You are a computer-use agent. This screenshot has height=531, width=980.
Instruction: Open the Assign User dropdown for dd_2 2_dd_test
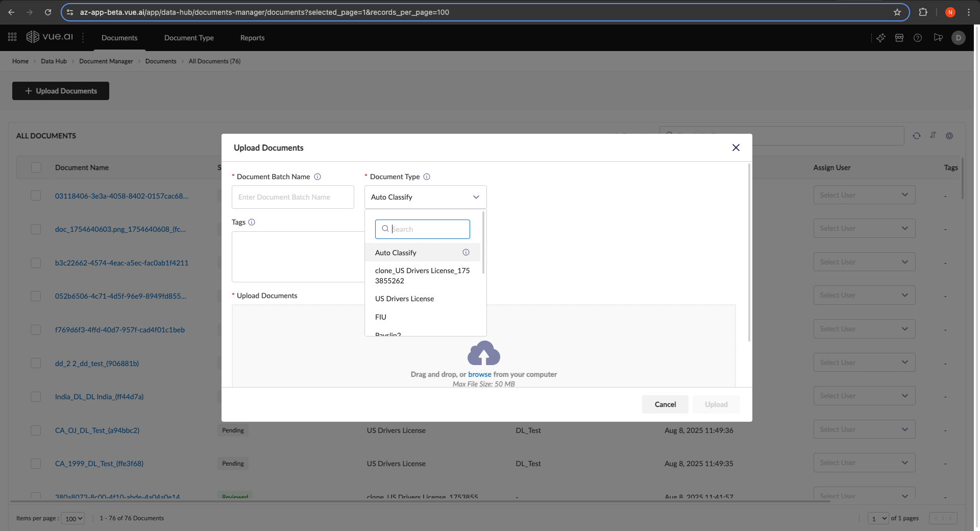click(864, 362)
